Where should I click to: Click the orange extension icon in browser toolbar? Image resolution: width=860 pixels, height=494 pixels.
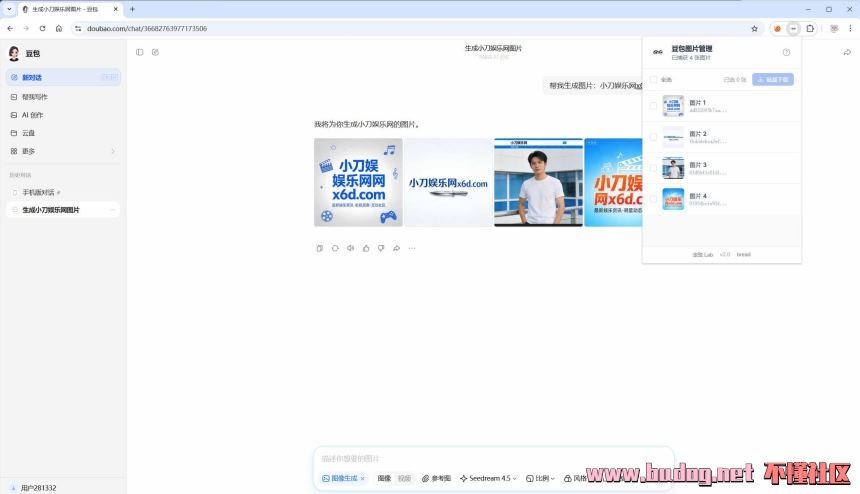coord(777,29)
